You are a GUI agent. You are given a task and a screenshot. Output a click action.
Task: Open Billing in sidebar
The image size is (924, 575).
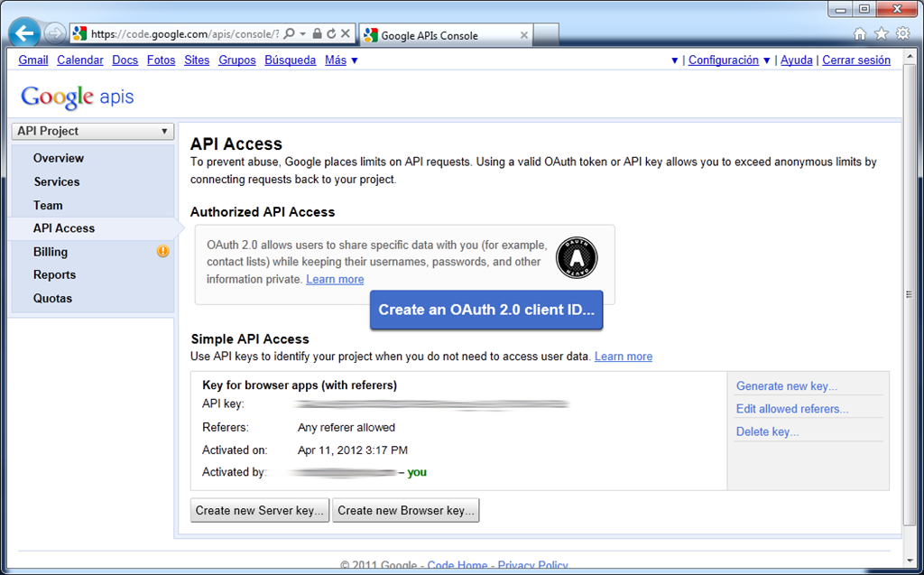coord(51,252)
